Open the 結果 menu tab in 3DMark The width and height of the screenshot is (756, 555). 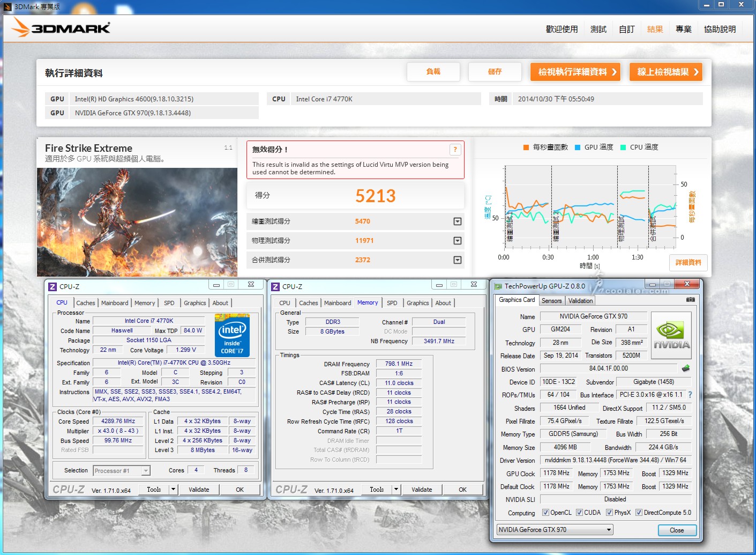tap(655, 29)
